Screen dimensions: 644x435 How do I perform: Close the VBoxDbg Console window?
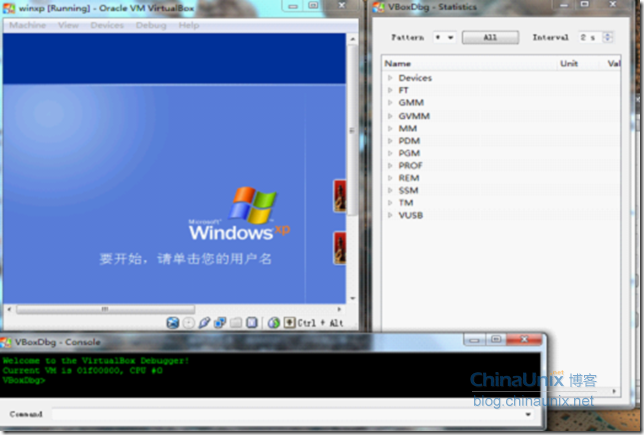(524, 339)
